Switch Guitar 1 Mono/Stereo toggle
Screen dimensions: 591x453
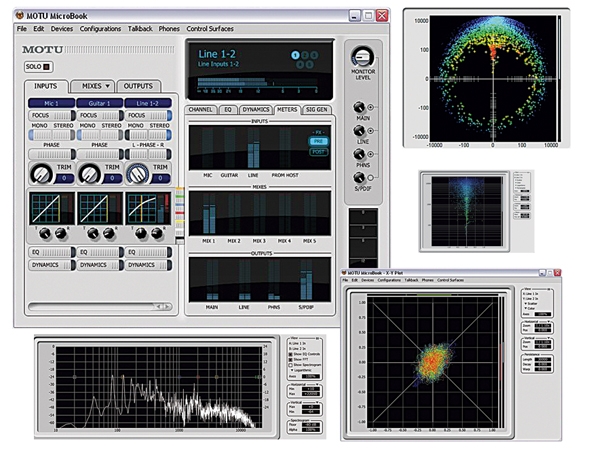(x=100, y=135)
